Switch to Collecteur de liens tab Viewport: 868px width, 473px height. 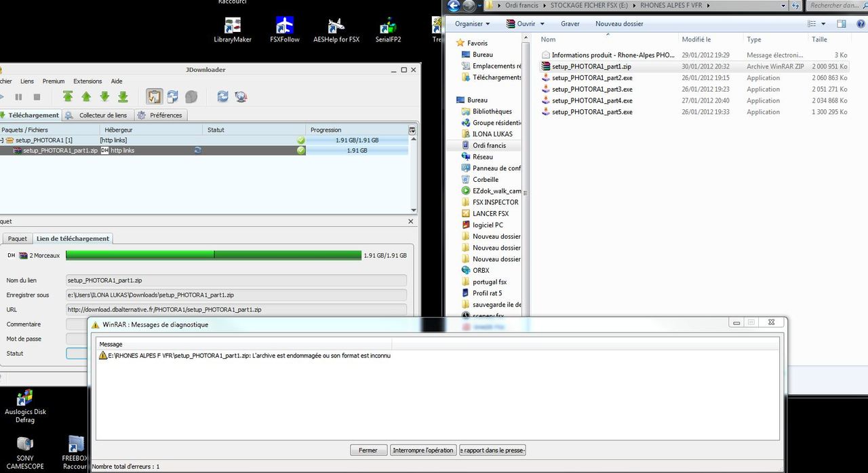(97, 115)
